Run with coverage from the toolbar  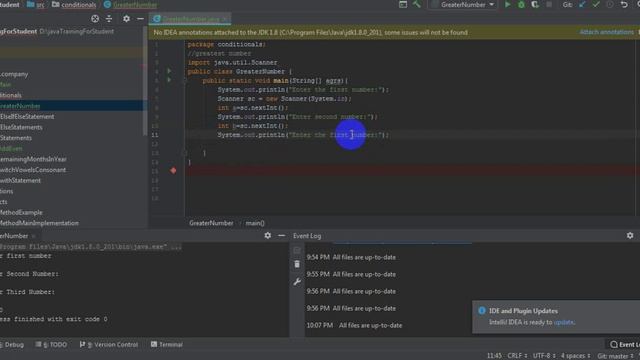[535, 4]
